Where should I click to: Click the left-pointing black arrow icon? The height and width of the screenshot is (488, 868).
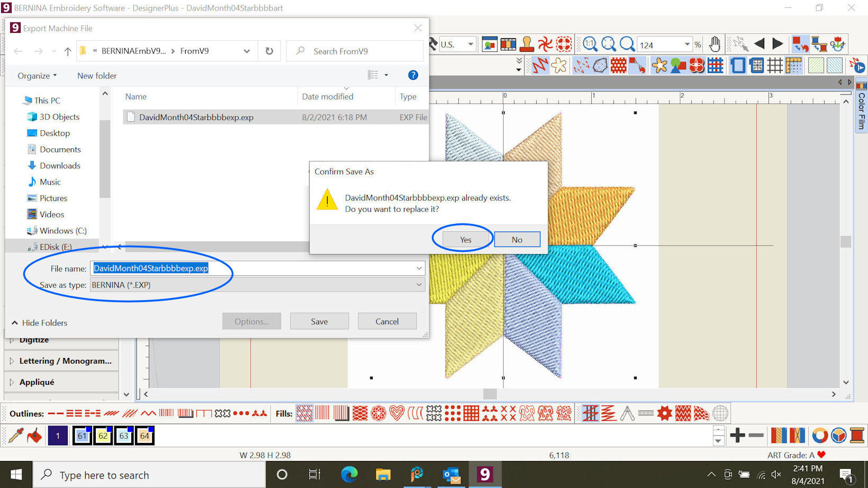pos(759,44)
